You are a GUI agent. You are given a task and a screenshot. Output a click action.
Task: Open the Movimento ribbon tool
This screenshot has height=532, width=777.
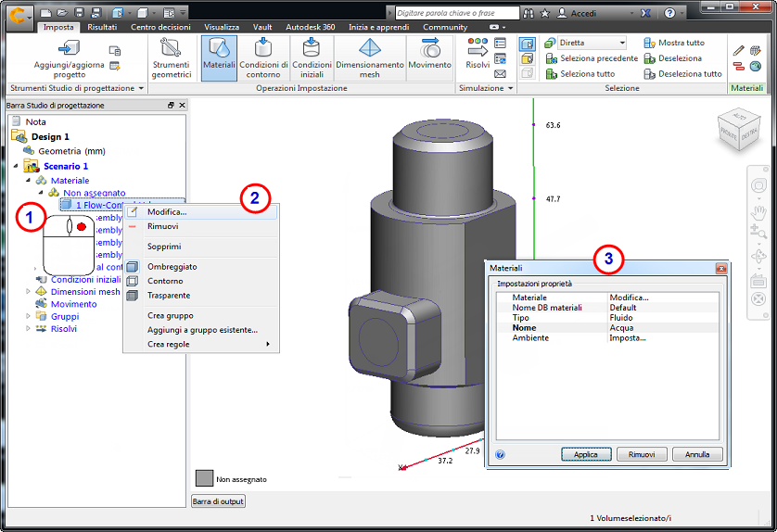click(x=429, y=54)
